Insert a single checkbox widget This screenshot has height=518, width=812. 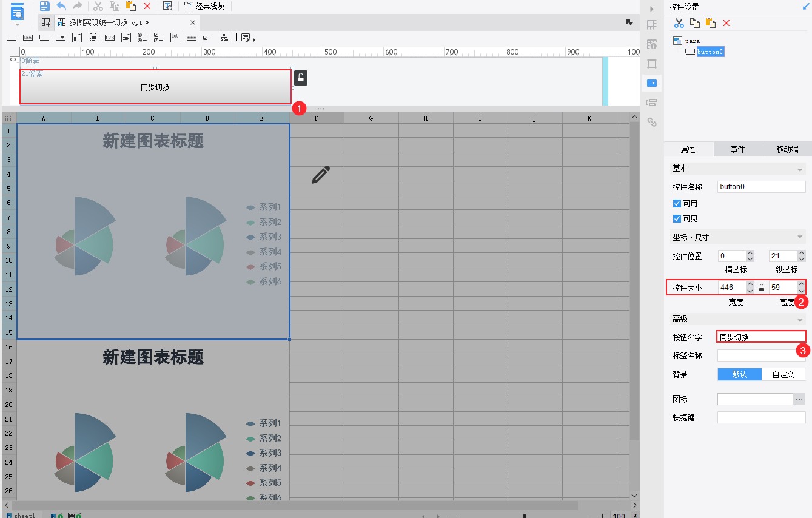click(x=208, y=38)
